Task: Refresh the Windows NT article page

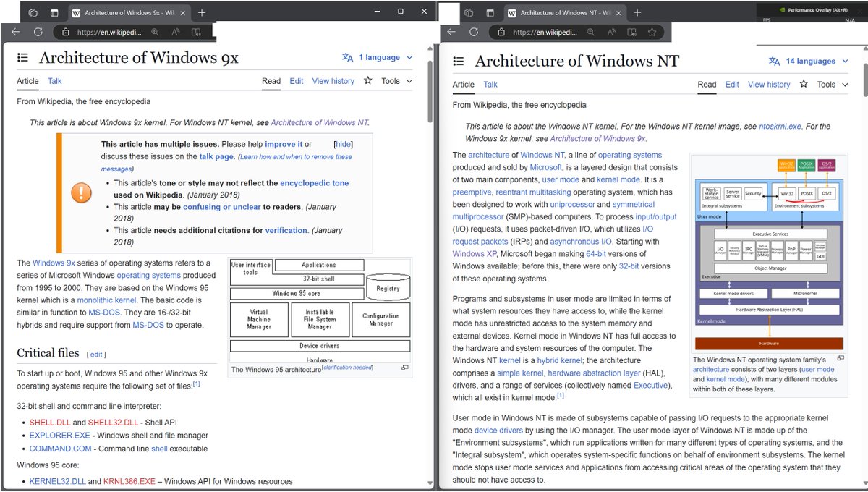Action: click(x=474, y=32)
